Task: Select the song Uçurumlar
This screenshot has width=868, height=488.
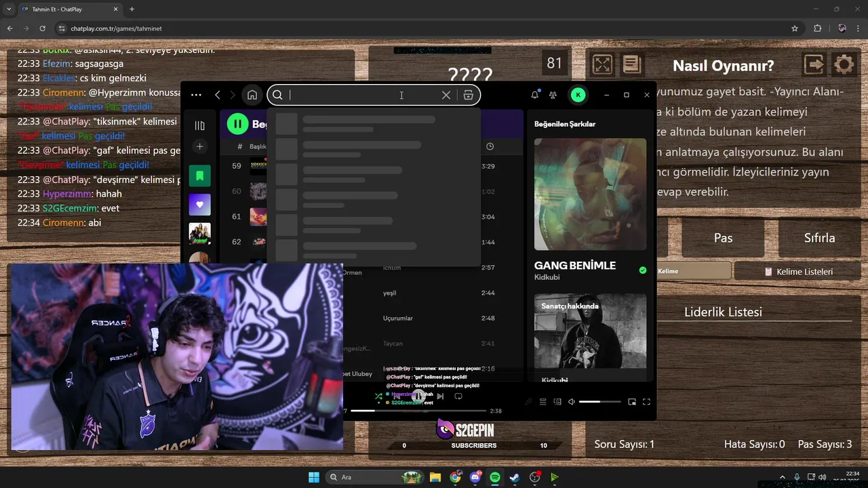Action: 397,318
